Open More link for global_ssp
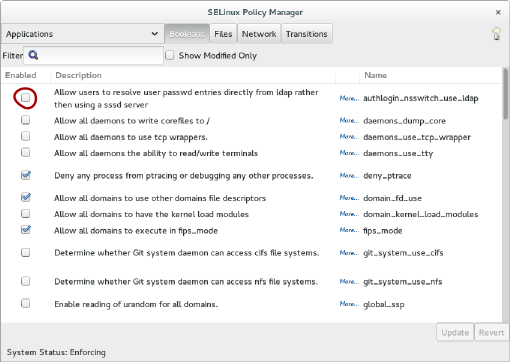The width and height of the screenshot is (510, 362). [x=349, y=304]
